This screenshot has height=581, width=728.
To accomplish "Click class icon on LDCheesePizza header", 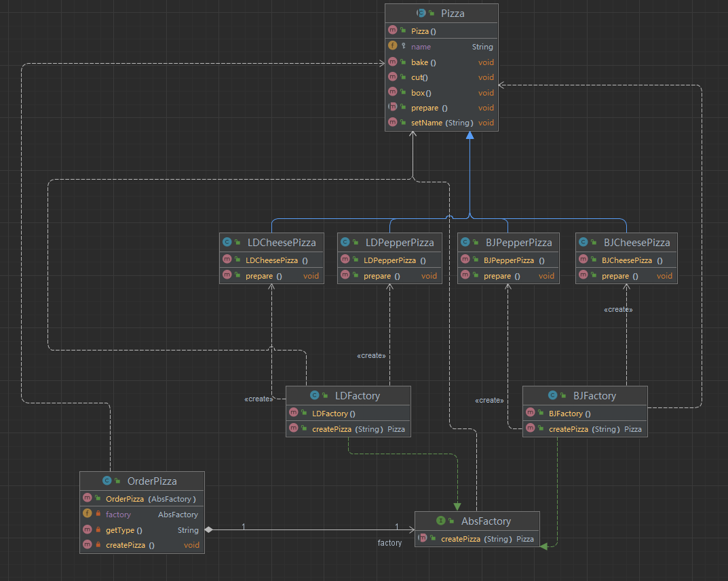I will point(227,242).
